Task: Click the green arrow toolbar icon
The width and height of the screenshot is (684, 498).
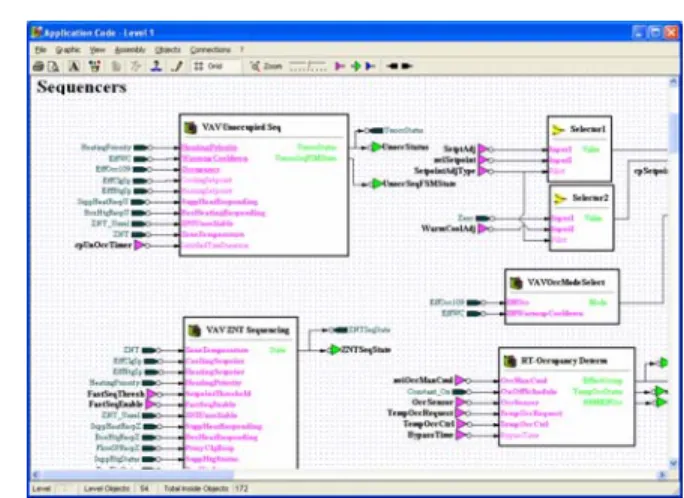Action: point(356,66)
